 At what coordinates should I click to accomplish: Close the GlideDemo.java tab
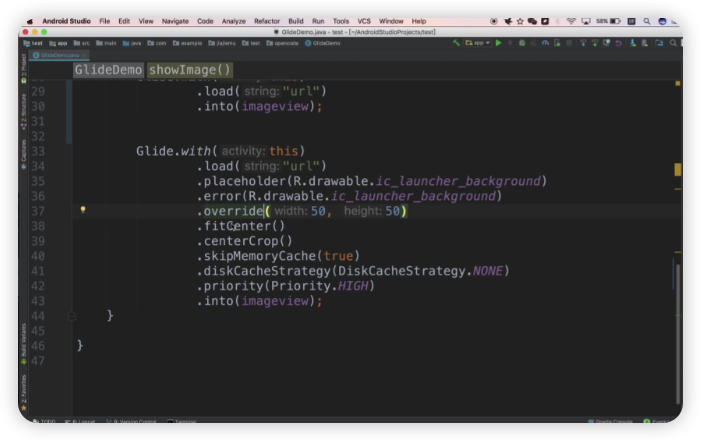point(84,55)
